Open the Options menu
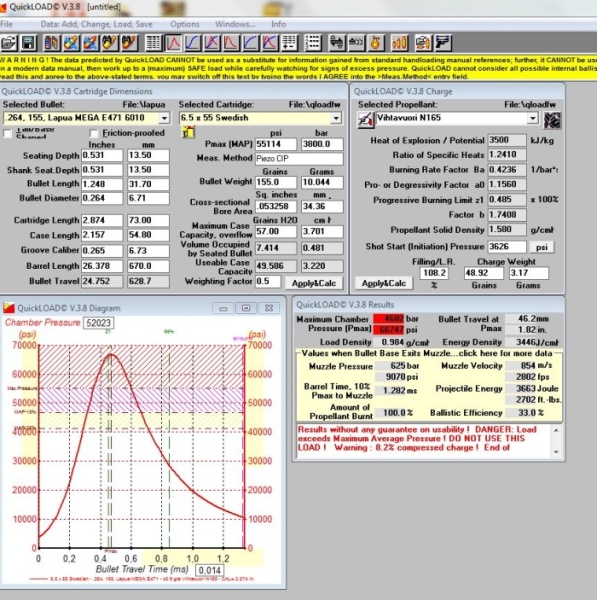 tap(185, 24)
